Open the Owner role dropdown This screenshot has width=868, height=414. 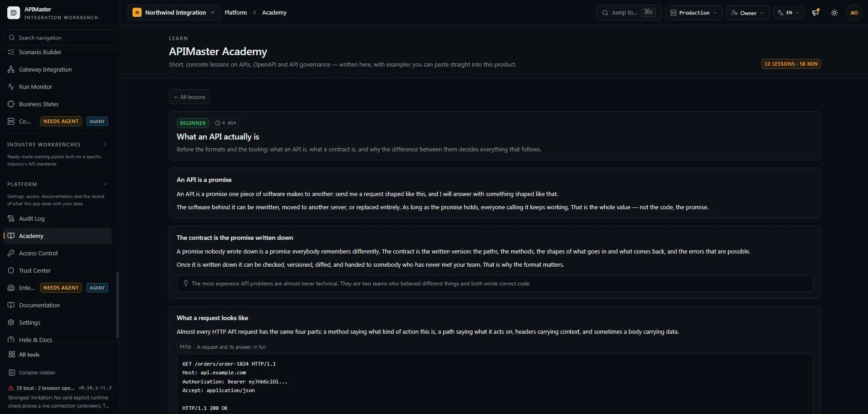pyautogui.click(x=748, y=13)
